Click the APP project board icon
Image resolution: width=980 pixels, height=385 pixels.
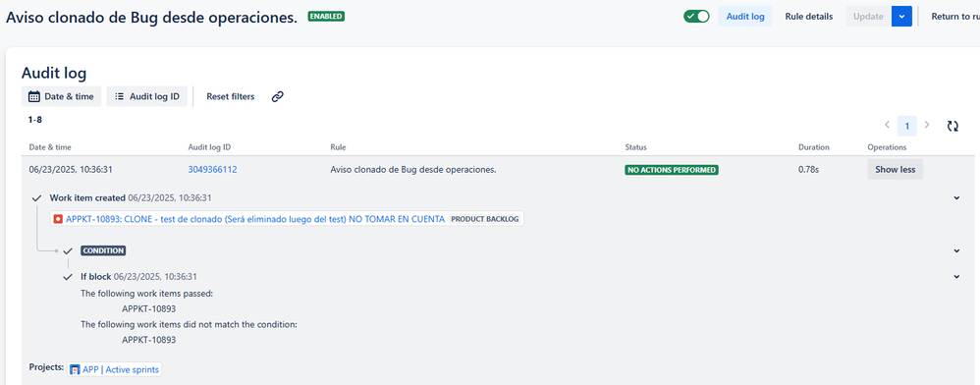pos(75,369)
